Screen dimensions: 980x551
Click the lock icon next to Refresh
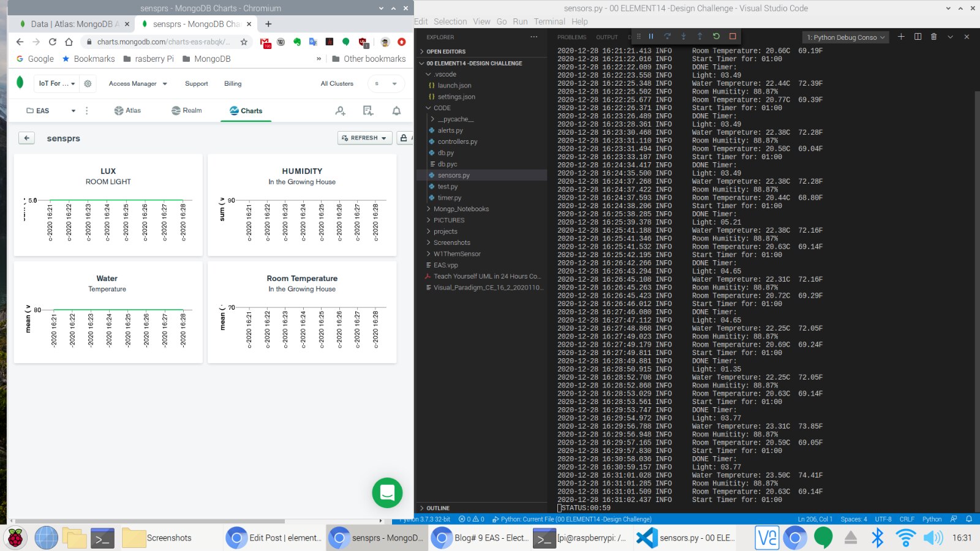[x=404, y=138]
